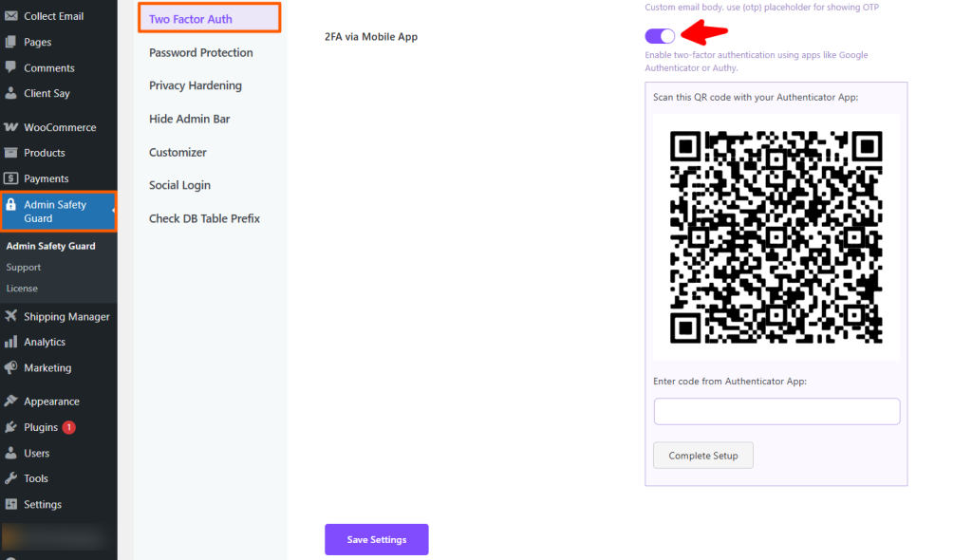Viewport: 972px width, 560px height.
Task: Click the Authenticator App code input field
Action: click(776, 411)
